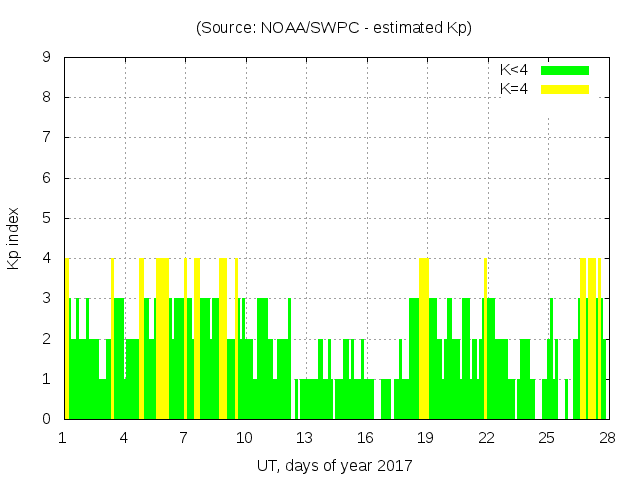Click the yellow K=4 legend swatch
This screenshot has width=640, height=480.
(565, 89)
